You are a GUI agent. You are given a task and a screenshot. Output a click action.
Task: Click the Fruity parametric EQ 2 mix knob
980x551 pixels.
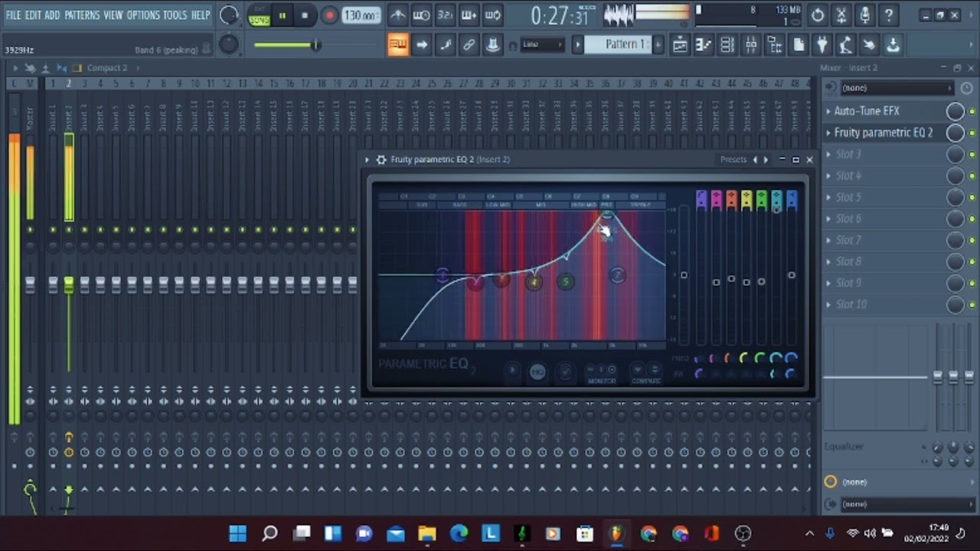[x=955, y=132]
